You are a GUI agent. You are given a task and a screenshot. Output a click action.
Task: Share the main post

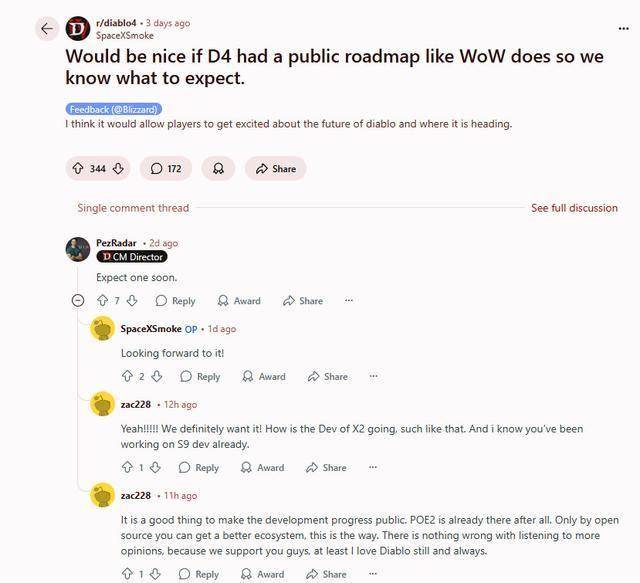[276, 168]
